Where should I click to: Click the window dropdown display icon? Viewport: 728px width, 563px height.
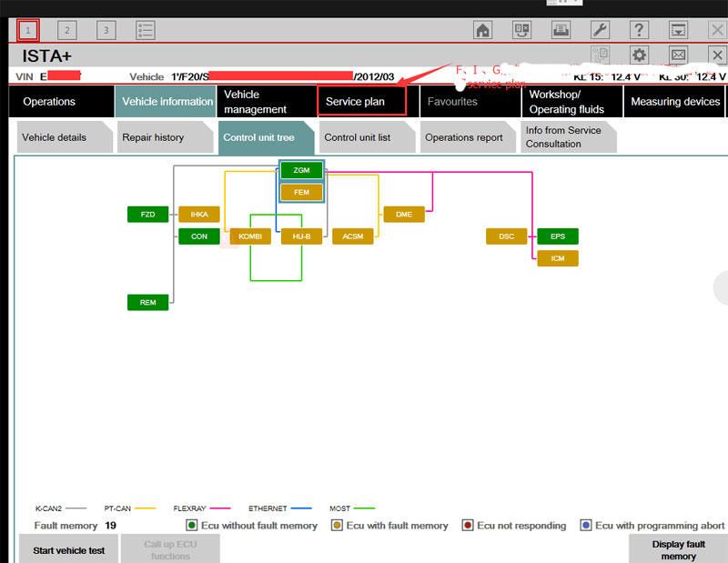click(678, 30)
